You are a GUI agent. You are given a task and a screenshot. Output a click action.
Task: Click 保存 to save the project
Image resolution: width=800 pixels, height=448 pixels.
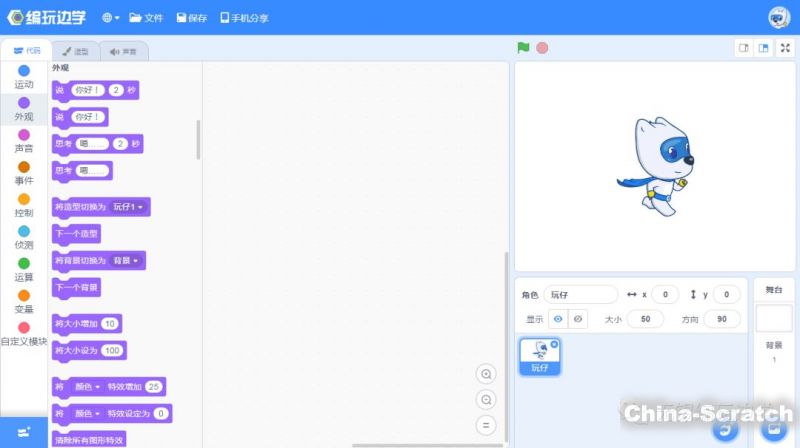(x=192, y=18)
